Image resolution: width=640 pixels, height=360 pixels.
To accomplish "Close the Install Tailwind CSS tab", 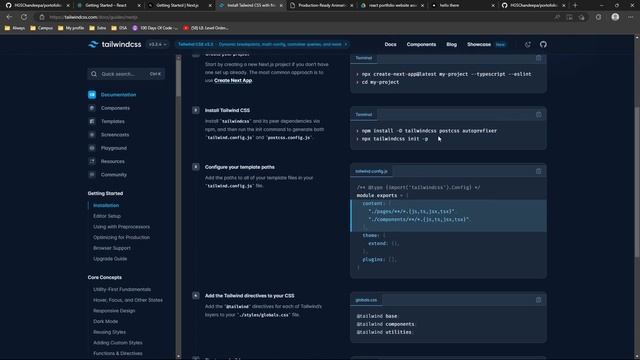I will pyautogui.click(x=281, y=5).
